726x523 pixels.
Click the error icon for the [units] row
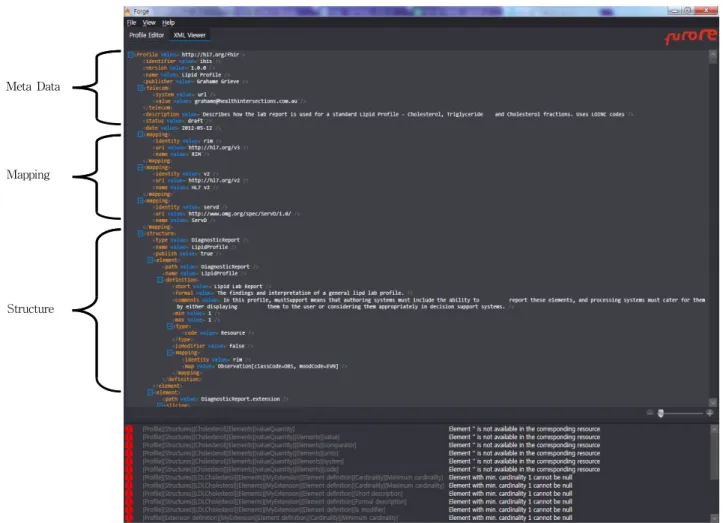[129, 453]
